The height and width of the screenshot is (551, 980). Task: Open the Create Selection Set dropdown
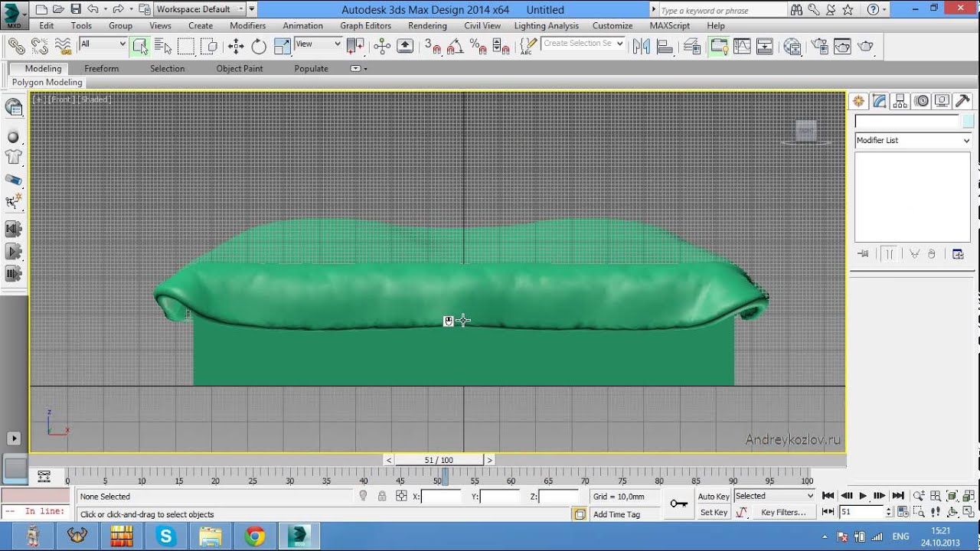[583, 44]
